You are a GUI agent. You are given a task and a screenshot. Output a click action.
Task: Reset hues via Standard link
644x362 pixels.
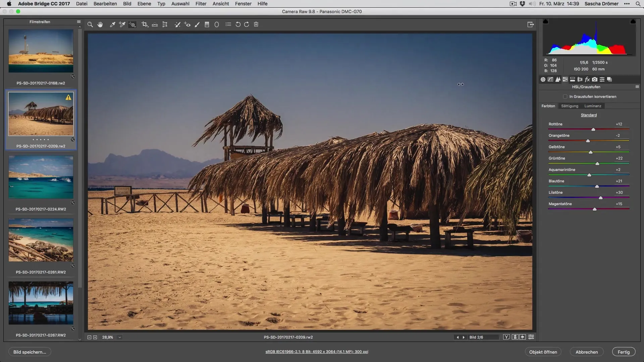click(x=589, y=115)
